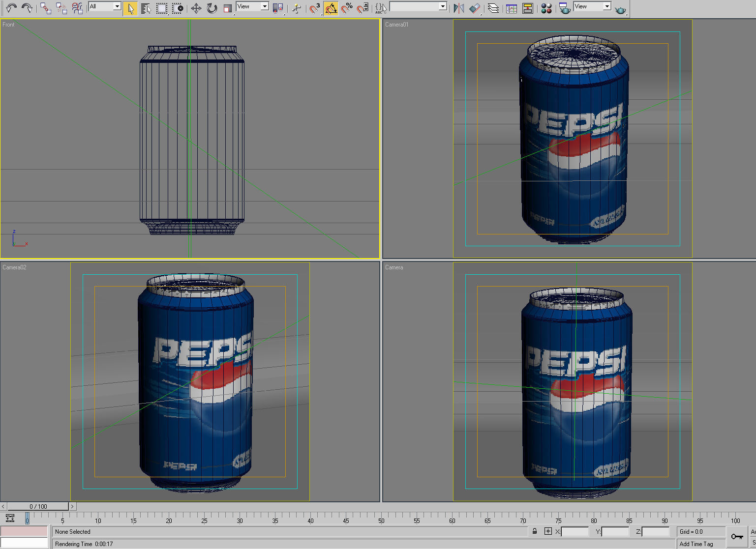Click the Select and Manipulate icon
756x549 pixels.
(x=297, y=8)
